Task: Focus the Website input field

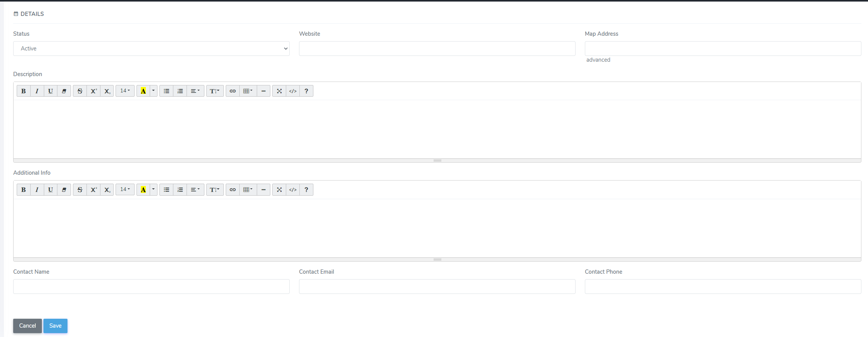Action: click(x=437, y=49)
